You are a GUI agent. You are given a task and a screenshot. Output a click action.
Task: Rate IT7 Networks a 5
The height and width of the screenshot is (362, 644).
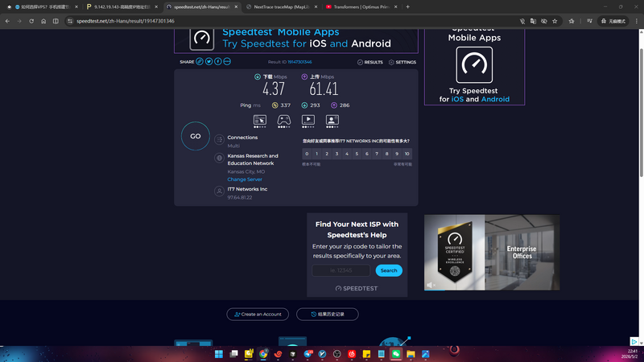[x=357, y=154]
